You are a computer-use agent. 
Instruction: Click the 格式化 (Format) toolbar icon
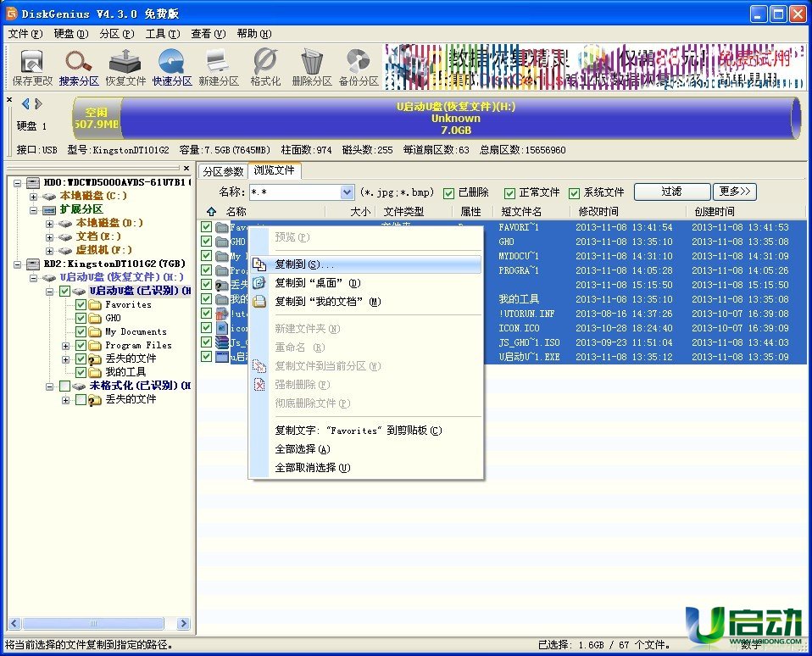click(265, 66)
